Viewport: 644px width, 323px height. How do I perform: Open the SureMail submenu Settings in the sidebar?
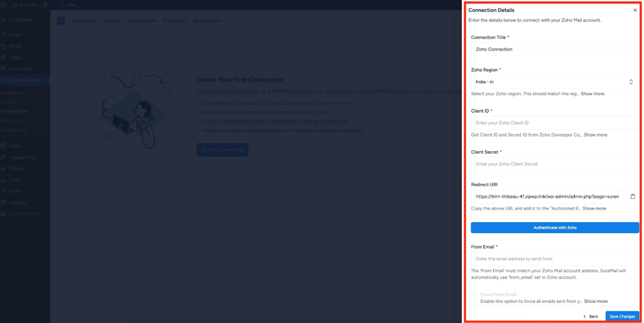point(9,102)
